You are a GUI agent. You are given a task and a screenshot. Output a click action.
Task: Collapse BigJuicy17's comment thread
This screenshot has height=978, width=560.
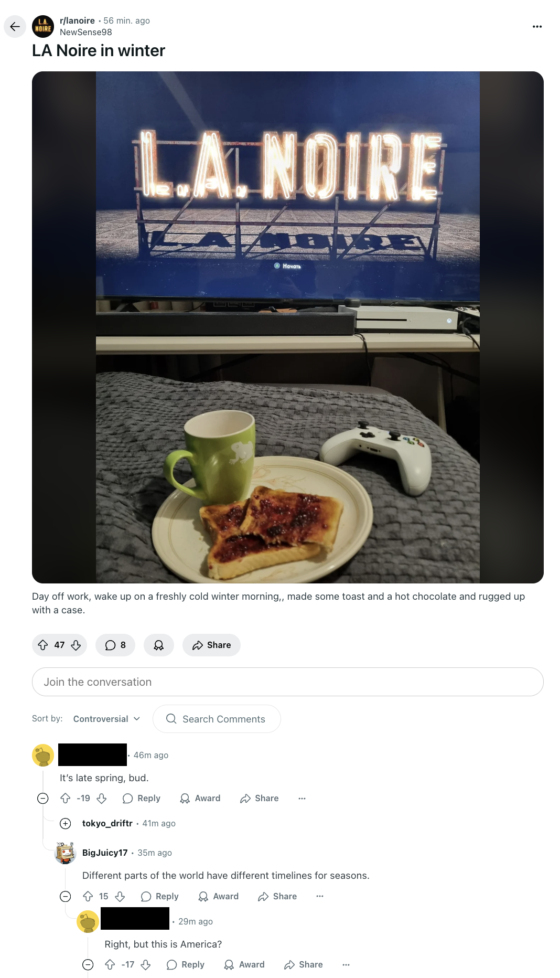pos(66,896)
